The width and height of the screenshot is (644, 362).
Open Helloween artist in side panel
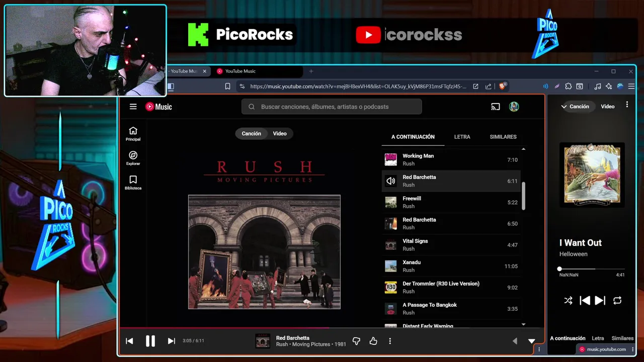(x=573, y=254)
